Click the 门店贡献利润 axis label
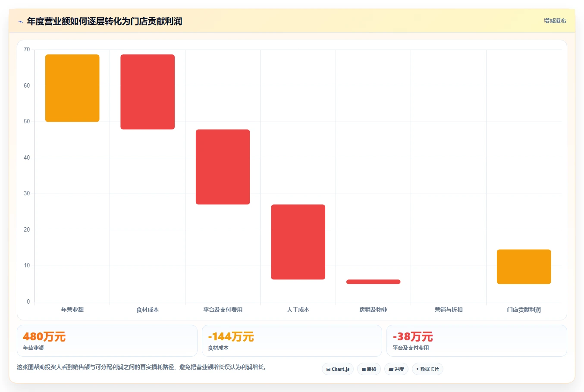Image resolution: width=584 pixels, height=392 pixels. point(524,310)
